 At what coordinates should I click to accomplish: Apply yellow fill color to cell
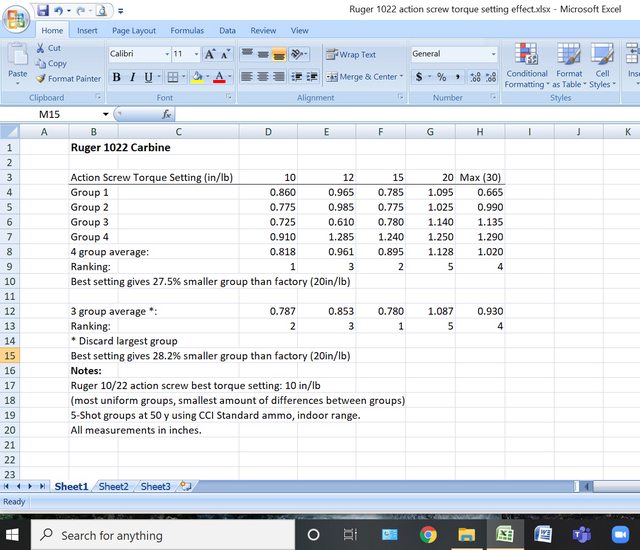click(197, 77)
